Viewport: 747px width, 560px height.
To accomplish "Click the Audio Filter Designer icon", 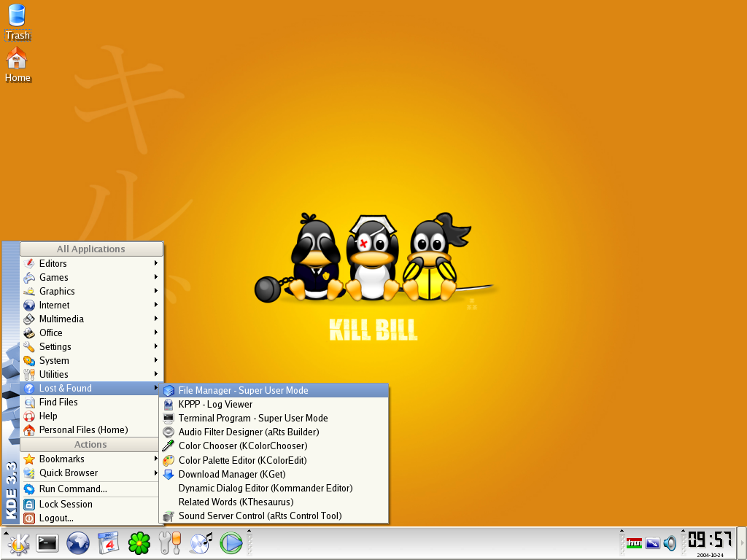I will click(x=169, y=432).
